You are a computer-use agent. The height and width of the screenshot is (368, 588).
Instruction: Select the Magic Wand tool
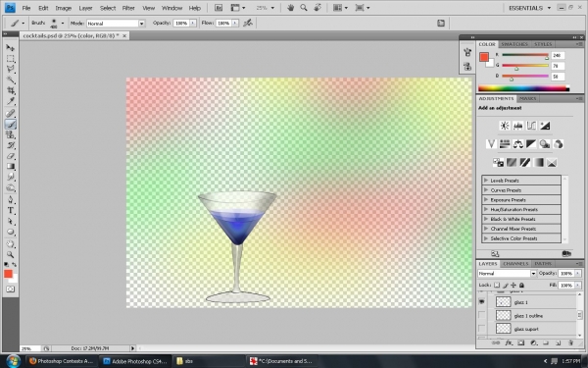coord(10,79)
